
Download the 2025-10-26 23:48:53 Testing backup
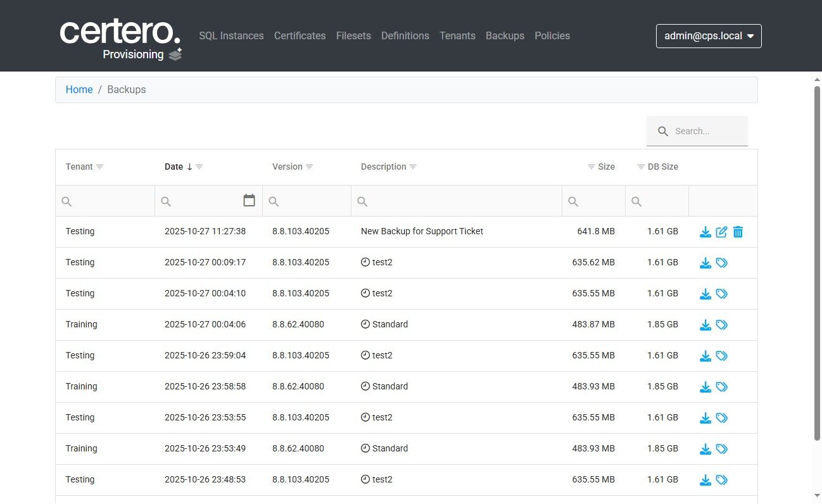705,480
